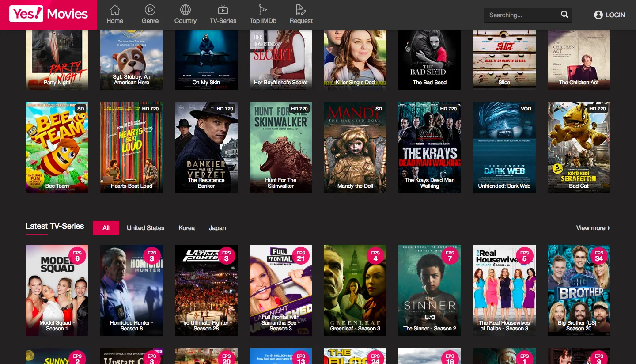Open the Country globe icon menu
This screenshot has width=636, height=364.
[x=185, y=10]
